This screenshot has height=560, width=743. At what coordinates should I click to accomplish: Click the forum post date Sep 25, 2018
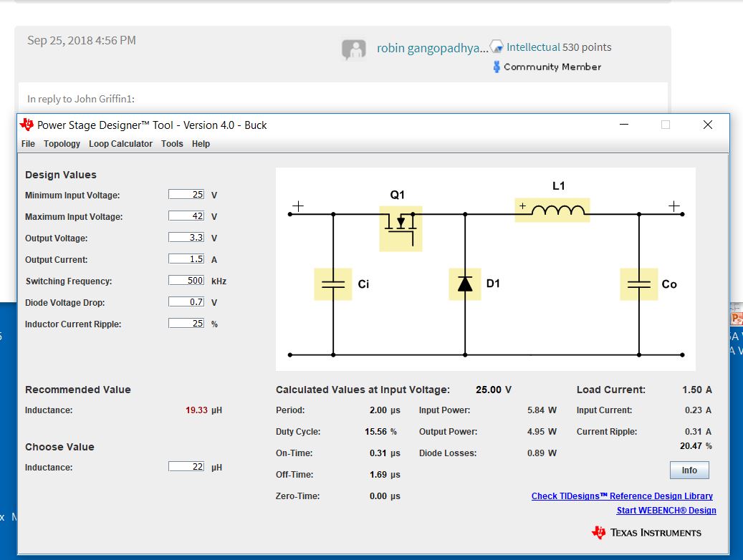[82, 40]
